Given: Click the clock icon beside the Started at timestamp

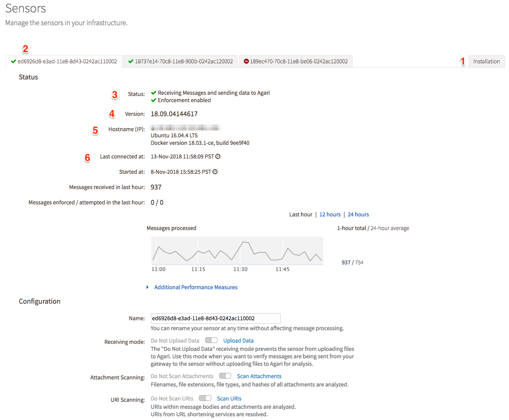Looking at the screenshot, I should point(214,172).
